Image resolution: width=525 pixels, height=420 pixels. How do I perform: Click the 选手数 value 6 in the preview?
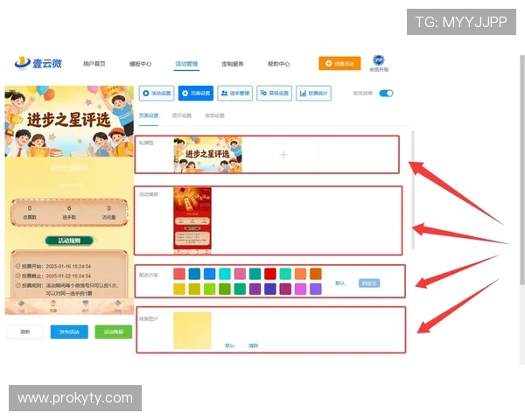point(69,208)
